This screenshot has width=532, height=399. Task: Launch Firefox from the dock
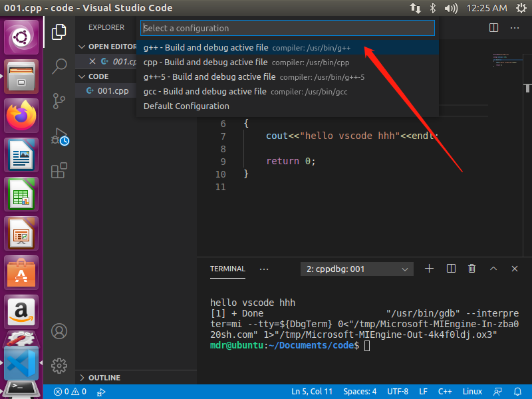coord(21,115)
